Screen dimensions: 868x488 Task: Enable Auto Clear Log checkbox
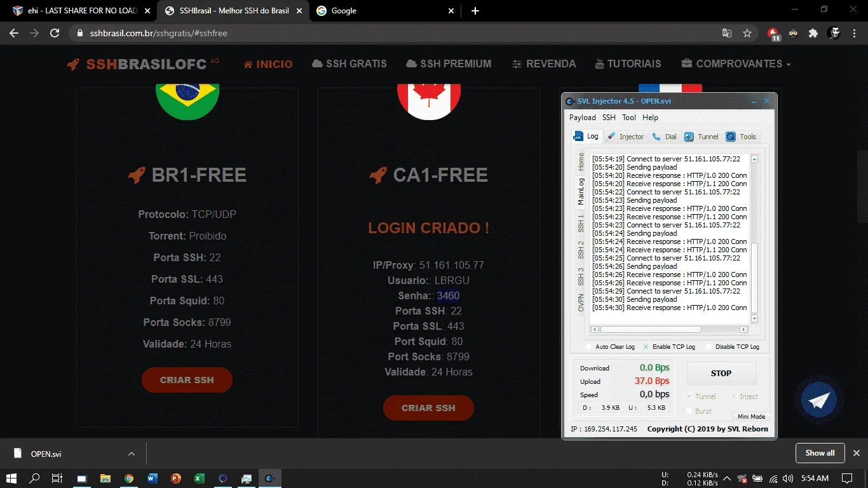click(x=589, y=347)
